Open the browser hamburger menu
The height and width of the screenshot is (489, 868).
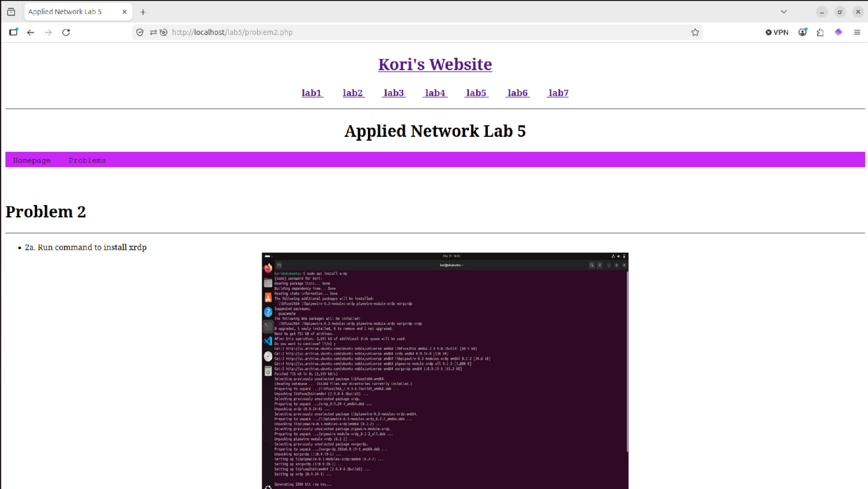(857, 32)
